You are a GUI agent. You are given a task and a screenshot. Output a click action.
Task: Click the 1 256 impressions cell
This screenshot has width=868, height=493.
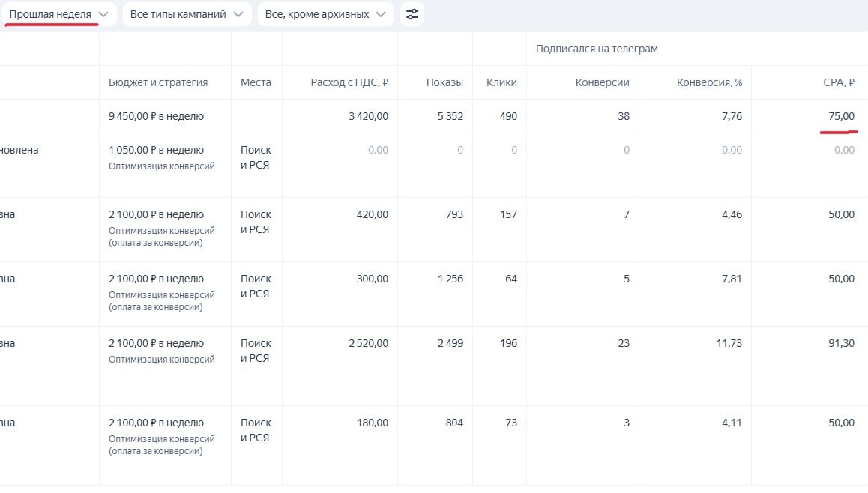coord(450,279)
